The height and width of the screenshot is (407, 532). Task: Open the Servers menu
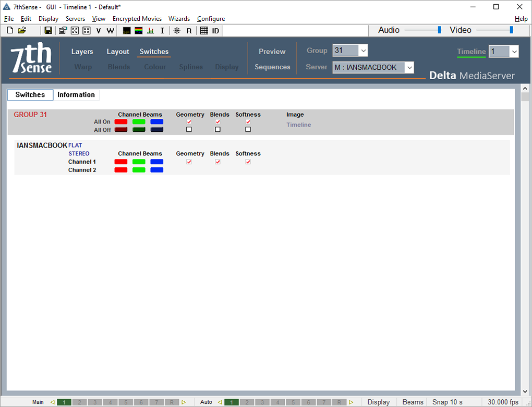[x=75, y=19]
